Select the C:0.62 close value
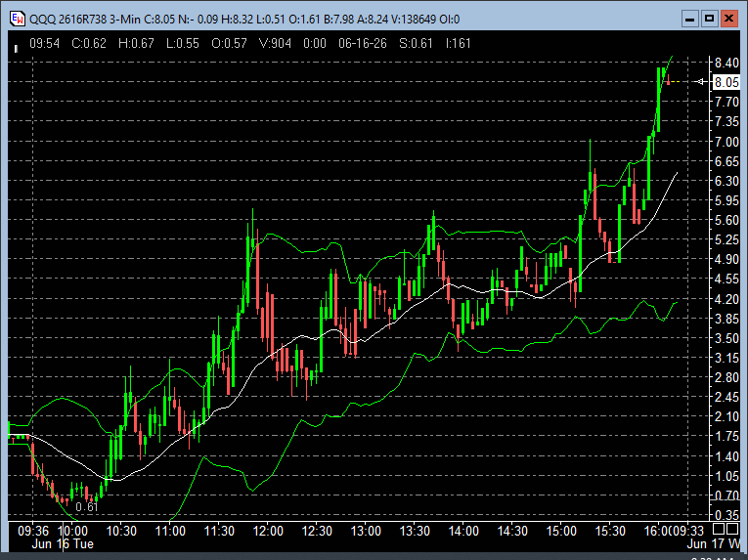 click(x=89, y=43)
